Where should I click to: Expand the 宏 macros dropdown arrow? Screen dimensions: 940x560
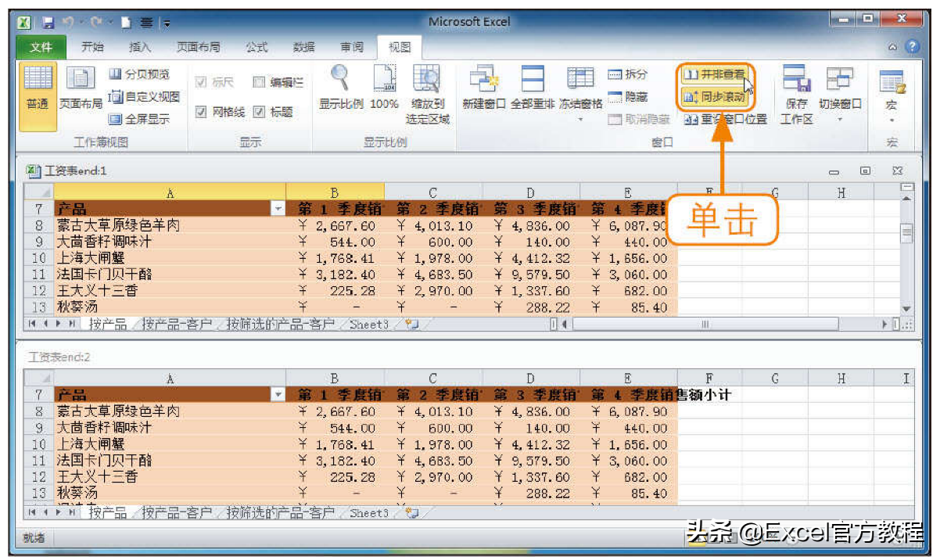click(x=892, y=120)
